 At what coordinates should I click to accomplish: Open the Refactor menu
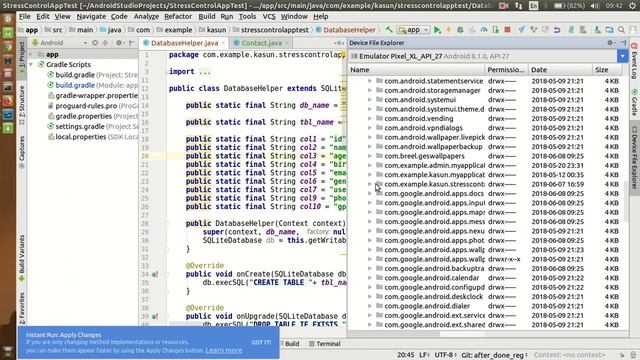178,16
